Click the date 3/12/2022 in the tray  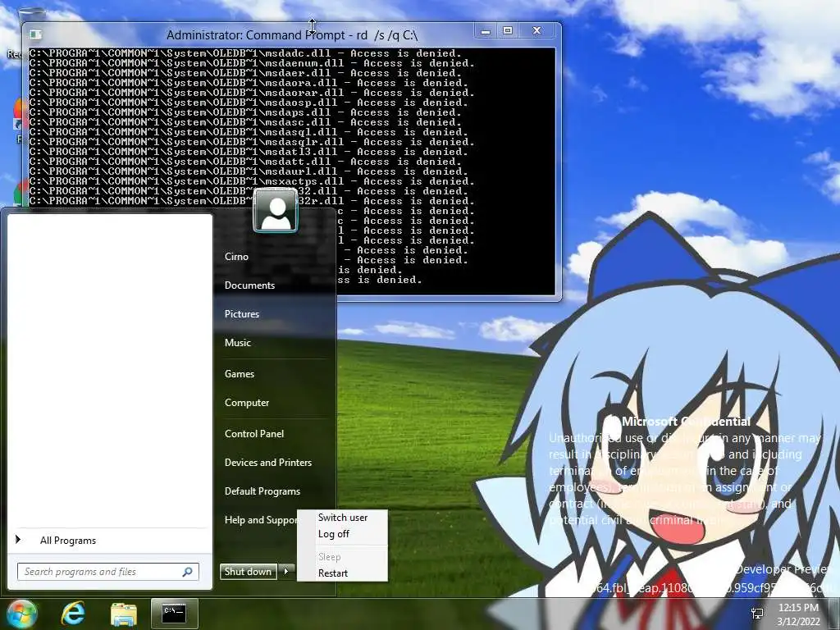[798, 622]
